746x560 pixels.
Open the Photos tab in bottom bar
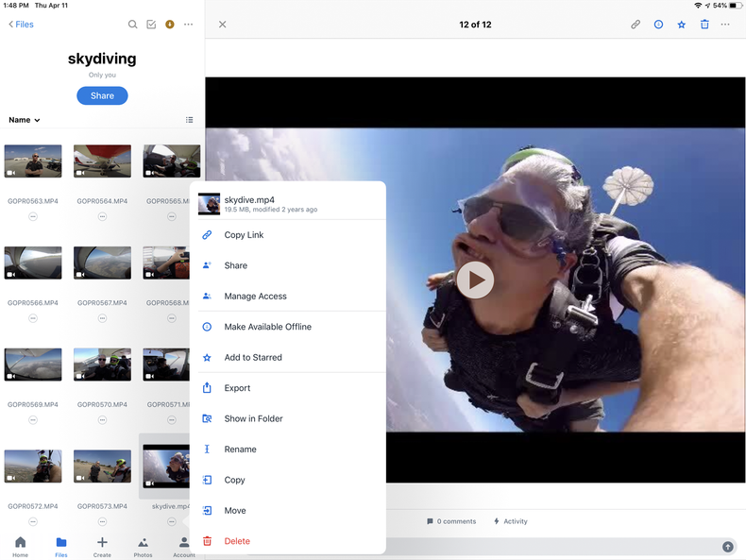[143, 543]
